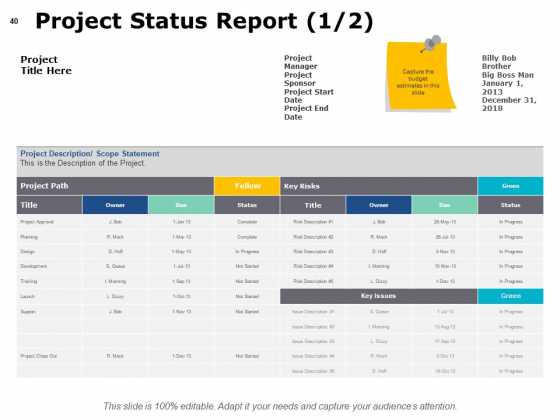Click 'In Progress' status in the Design row

pyautogui.click(x=247, y=252)
